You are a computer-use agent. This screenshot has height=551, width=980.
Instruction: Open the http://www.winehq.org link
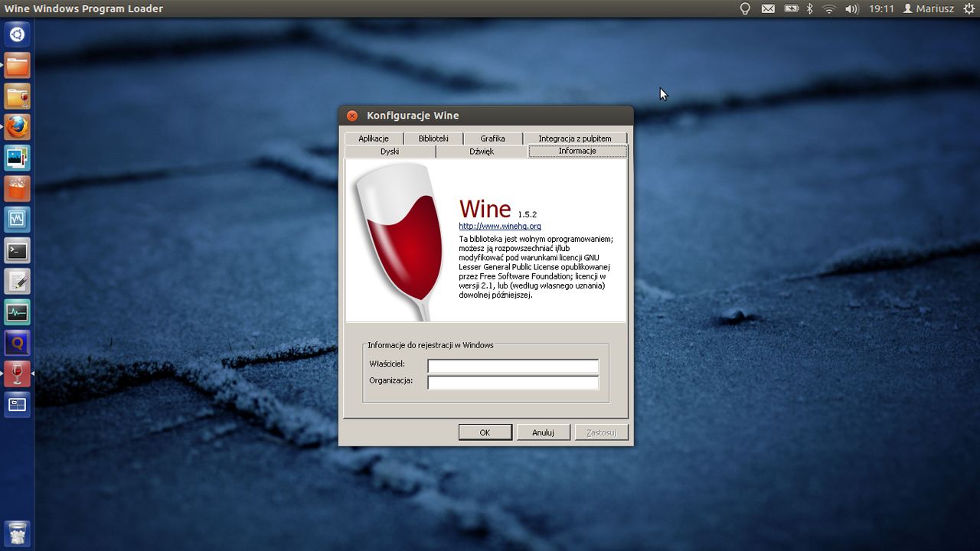click(x=500, y=226)
